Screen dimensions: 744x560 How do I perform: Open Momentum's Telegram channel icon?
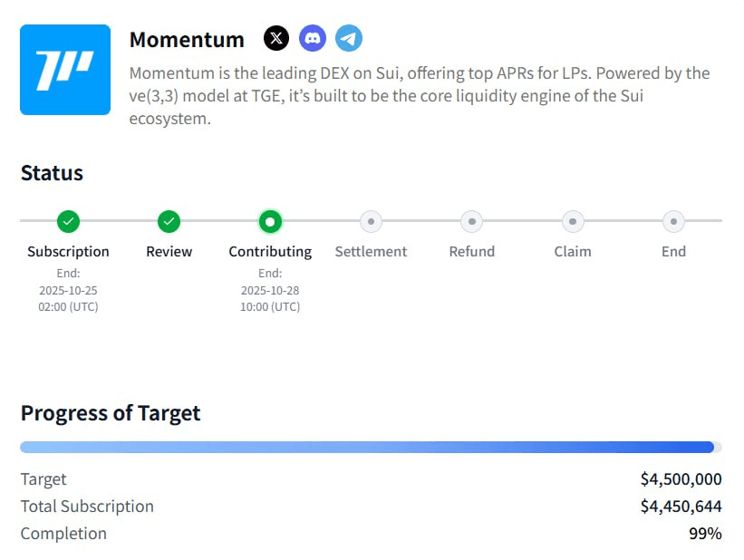349,38
